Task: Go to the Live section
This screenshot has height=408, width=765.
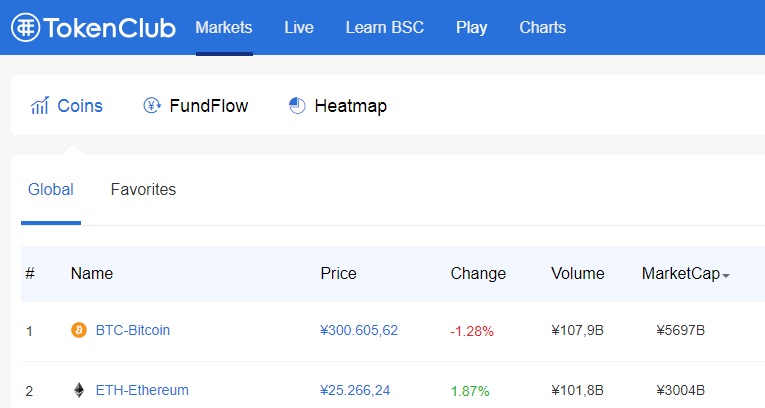Action: (299, 27)
